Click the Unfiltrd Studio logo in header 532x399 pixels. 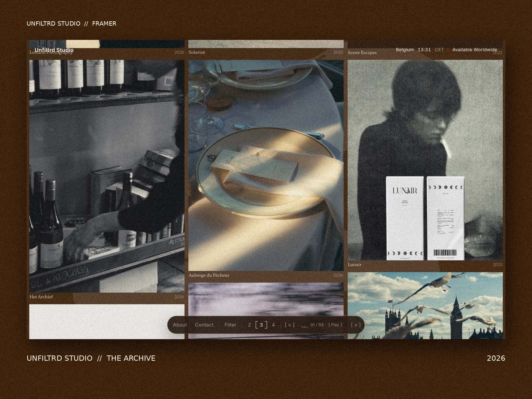pyautogui.click(x=54, y=50)
